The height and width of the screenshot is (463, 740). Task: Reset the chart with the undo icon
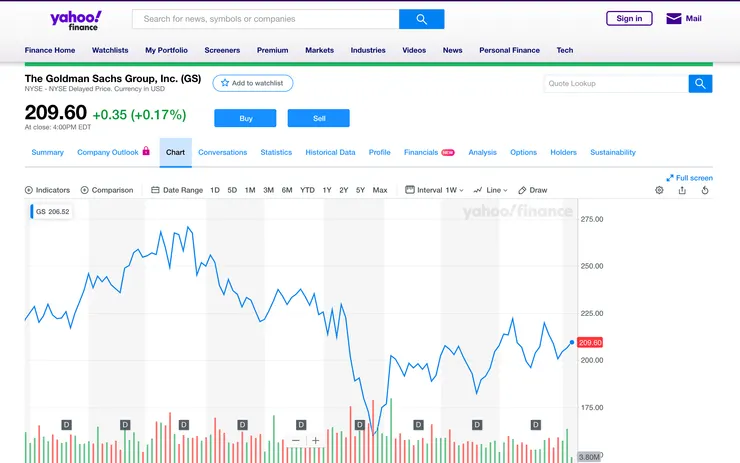(705, 190)
